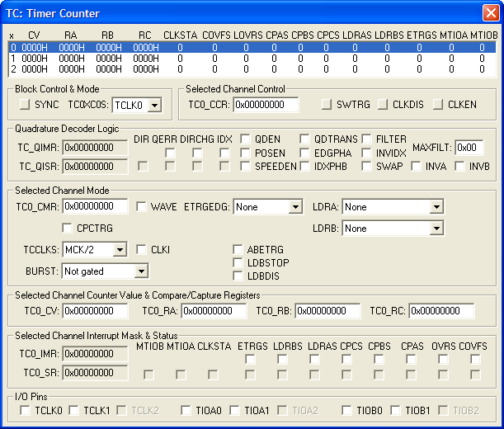
Task: Enable the WAVE checkbox
Action: coord(141,206)
